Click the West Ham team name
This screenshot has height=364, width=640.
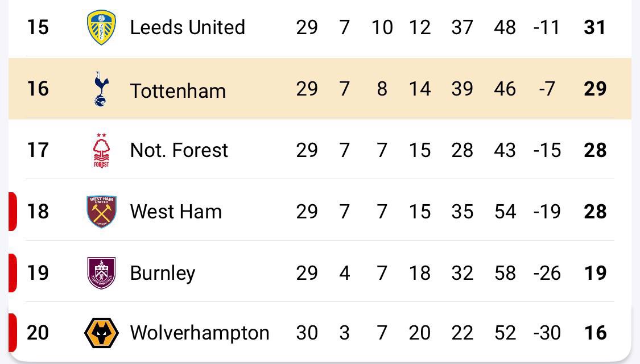(176, 212)
